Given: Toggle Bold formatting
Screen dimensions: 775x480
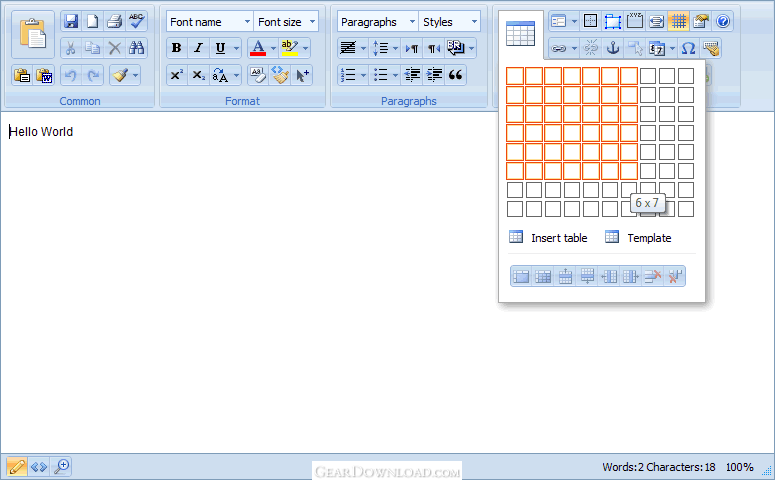Looking at the screenshot, I should coord(176,48).
